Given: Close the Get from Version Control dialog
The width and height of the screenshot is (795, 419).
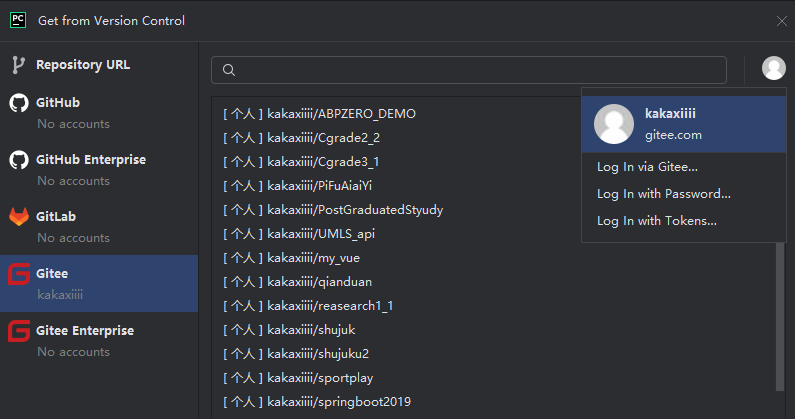Looking at the screenshot, I should (781, 21).
